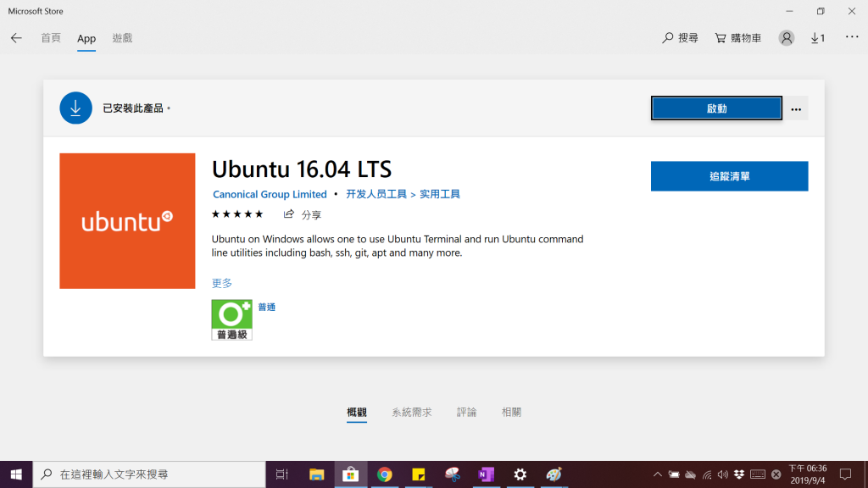Open more options beside 啟動 button

[796, 109]
